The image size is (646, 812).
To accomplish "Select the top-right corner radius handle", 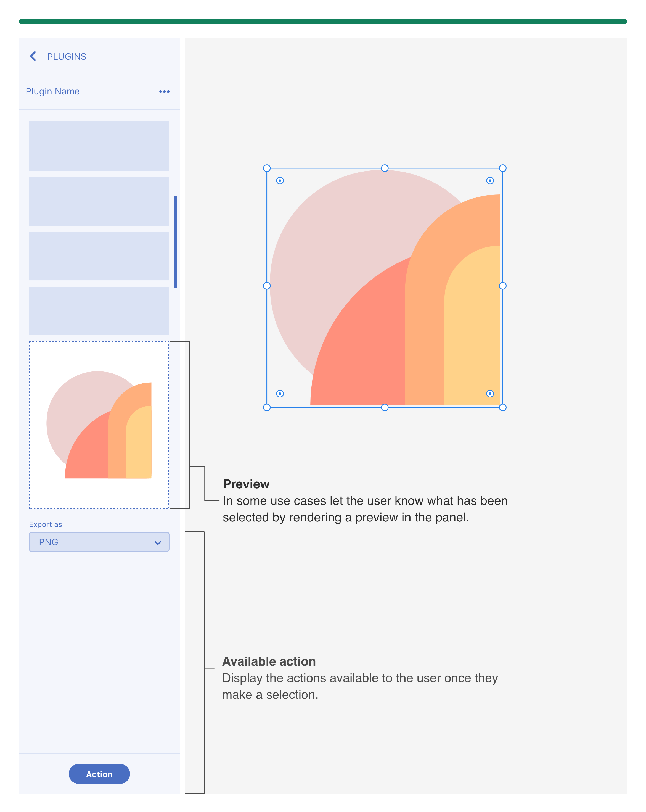I will (490, 180).
